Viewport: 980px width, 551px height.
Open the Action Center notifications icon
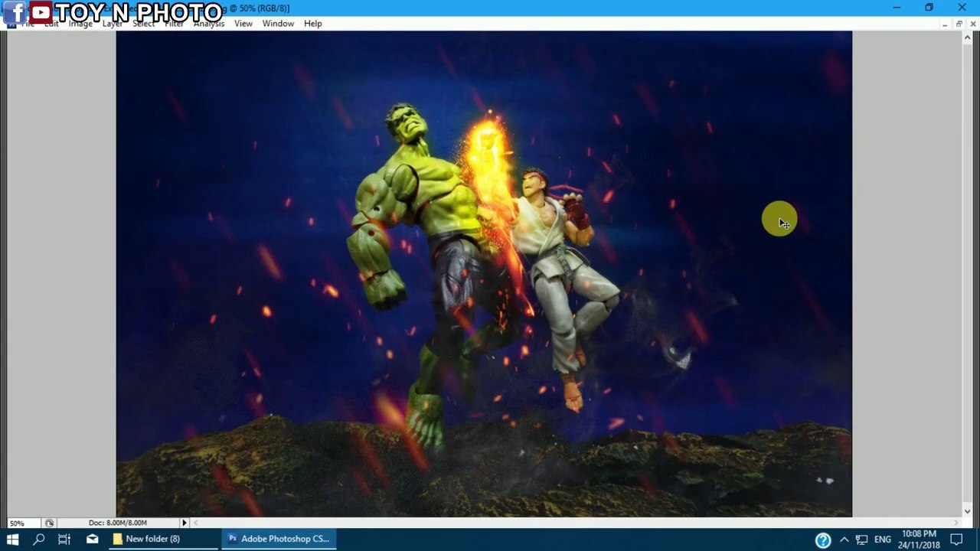tap(956, 540)
